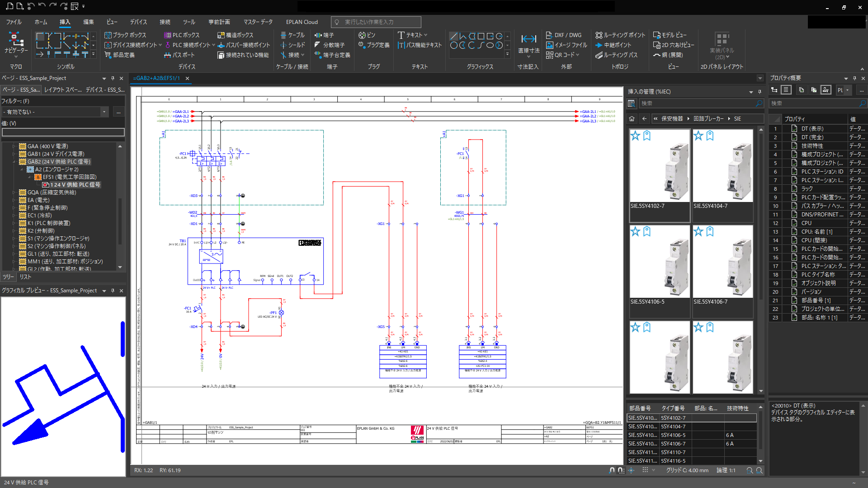Click the 回路ブレーカー breadcrumb link
868x488 pixels.
tap(708, 119)
